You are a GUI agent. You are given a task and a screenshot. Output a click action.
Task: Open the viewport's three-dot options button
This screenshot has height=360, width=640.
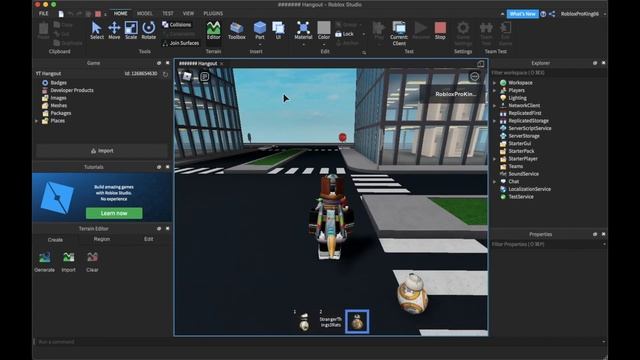point(474,77)
